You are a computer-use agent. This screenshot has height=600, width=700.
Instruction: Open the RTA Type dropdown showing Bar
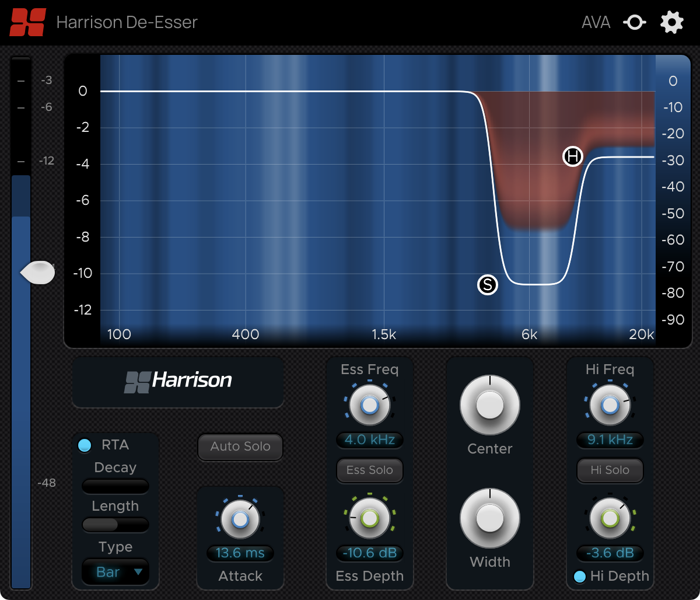coord(116,572)
